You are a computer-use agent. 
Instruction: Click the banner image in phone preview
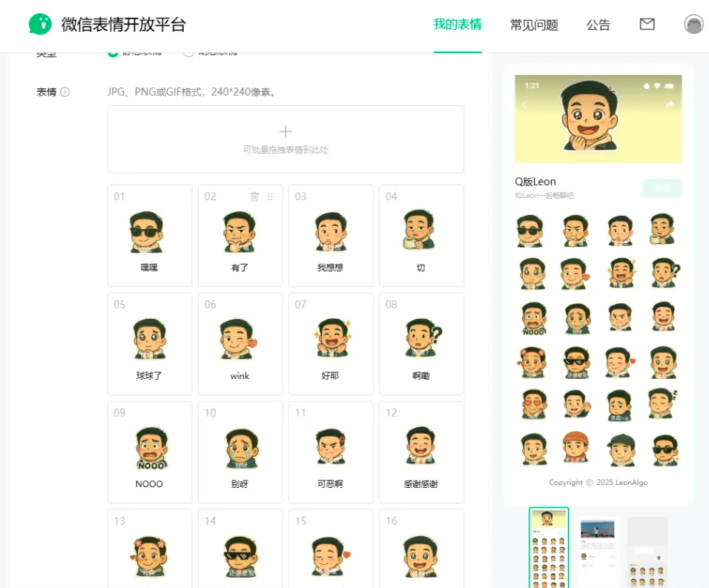598,119
